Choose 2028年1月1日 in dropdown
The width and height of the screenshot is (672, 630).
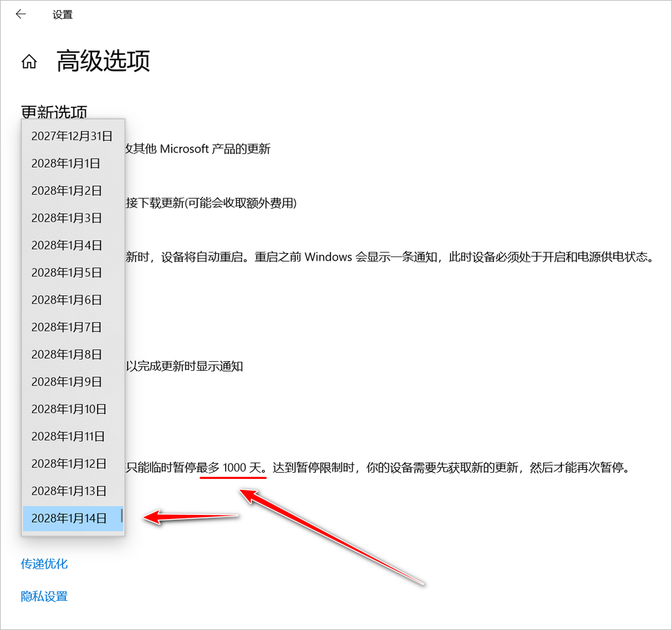click(66, 164)
